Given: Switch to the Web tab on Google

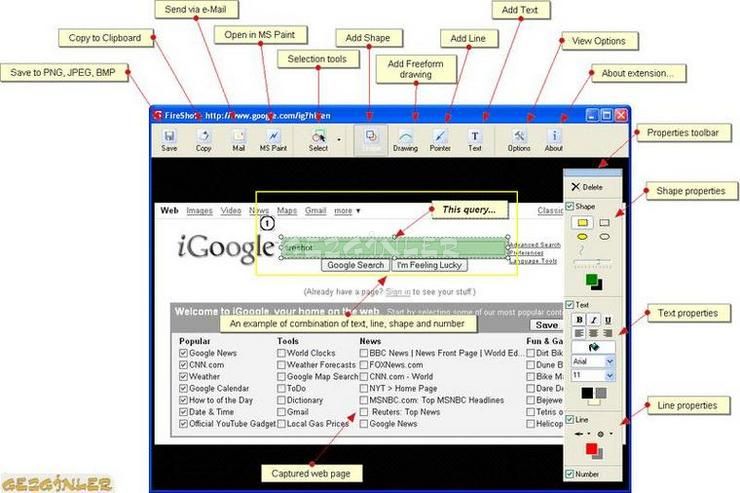Looking at the screenshot, I should [169, 210].
